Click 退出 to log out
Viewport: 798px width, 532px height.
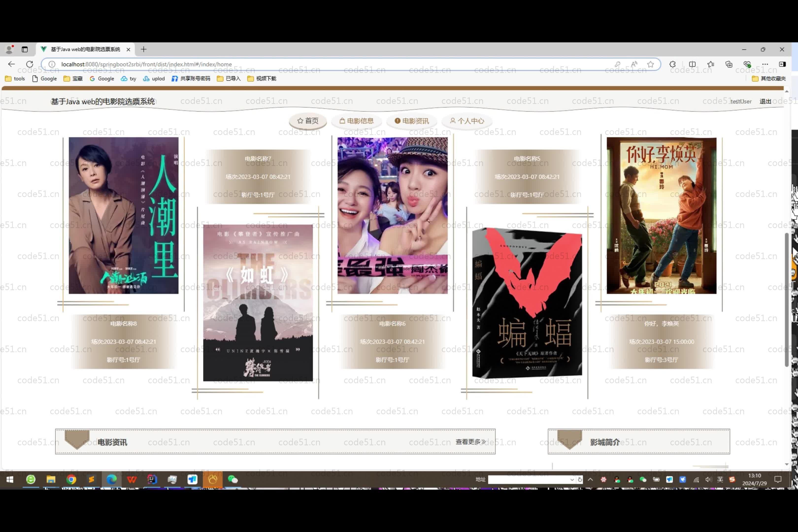click(765, 101)
